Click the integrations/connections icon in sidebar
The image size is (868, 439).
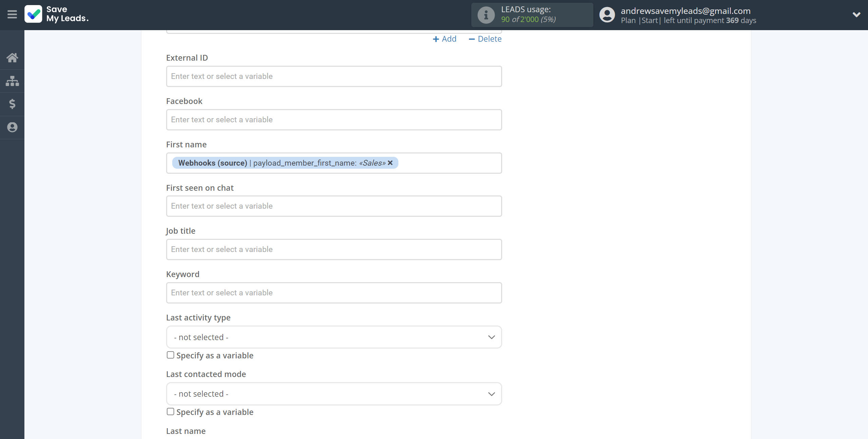pyautogui.click(x=12, y=80)
